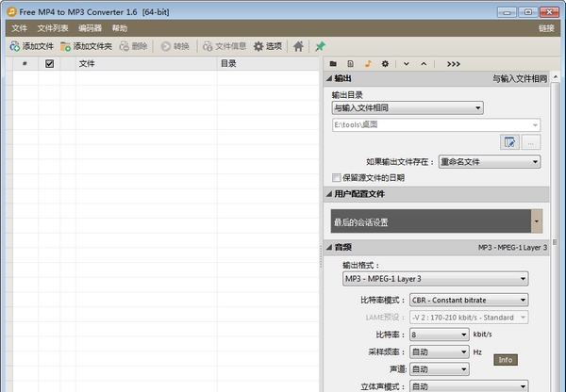Click the 文件 column header
This screenshot has width=566, height=392.
(146, 64)
